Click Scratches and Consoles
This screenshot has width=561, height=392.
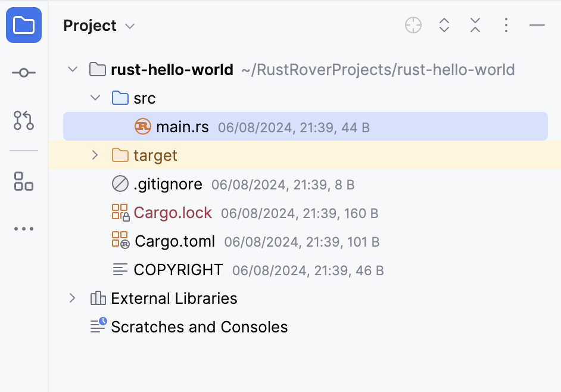199,327
